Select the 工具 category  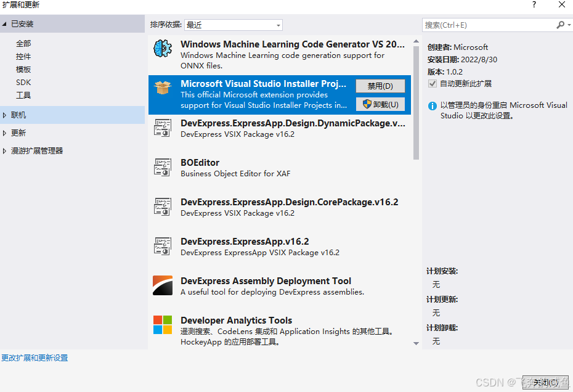pyautogui.click(x=23, y=96)
